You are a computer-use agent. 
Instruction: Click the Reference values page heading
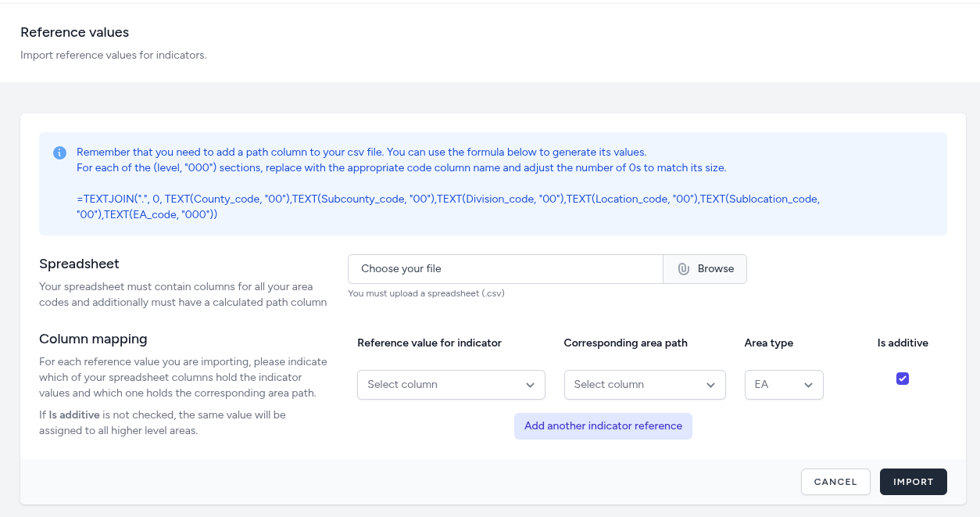tap(75, 32)
